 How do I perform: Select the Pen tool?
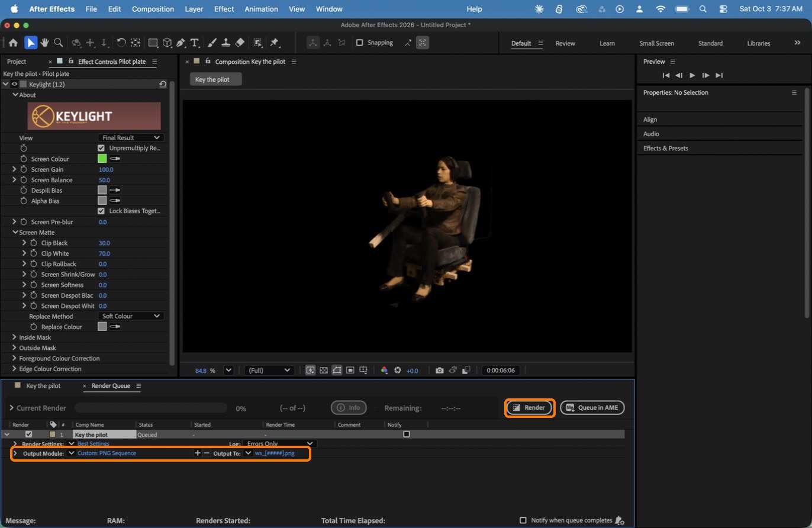pos(181,43)
